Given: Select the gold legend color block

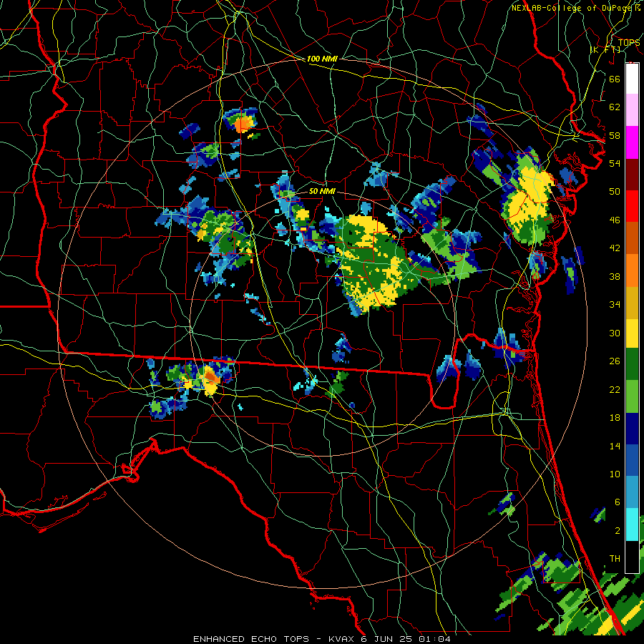Looking at the screenshot, I should 632,303.
